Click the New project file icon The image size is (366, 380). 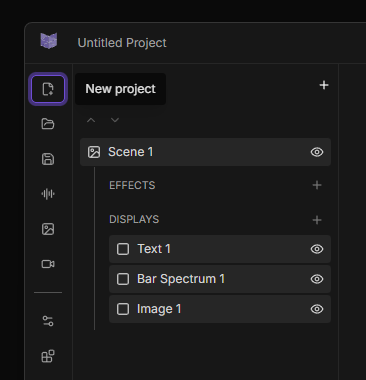(x=48, y=89)
